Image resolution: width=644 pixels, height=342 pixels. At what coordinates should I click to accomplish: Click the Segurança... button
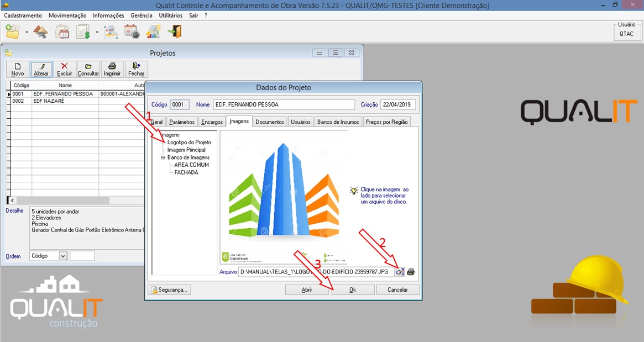click(169, 290)
